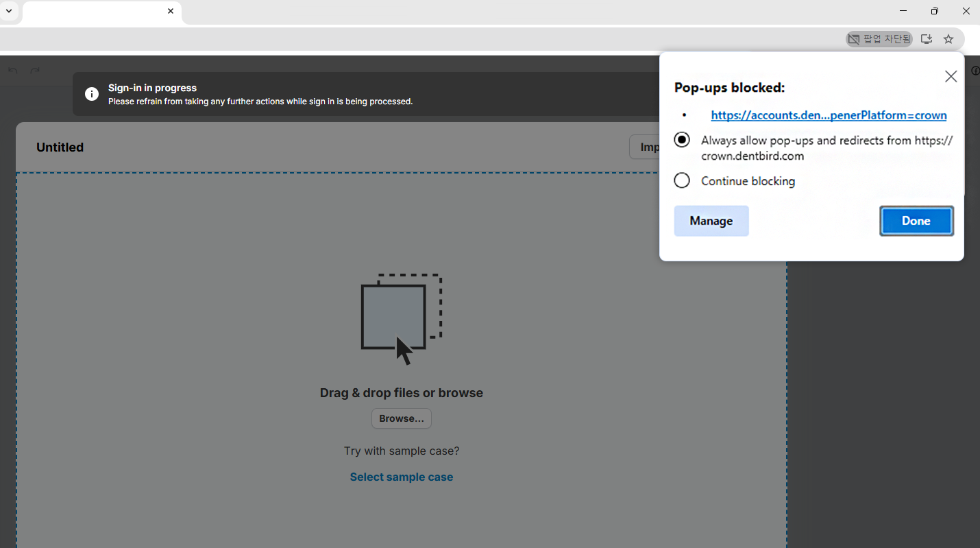Select Always allow pop-ups and redirects option
Image resolution: width=980 pixels, height=548 pixels.
click(682, 140)
